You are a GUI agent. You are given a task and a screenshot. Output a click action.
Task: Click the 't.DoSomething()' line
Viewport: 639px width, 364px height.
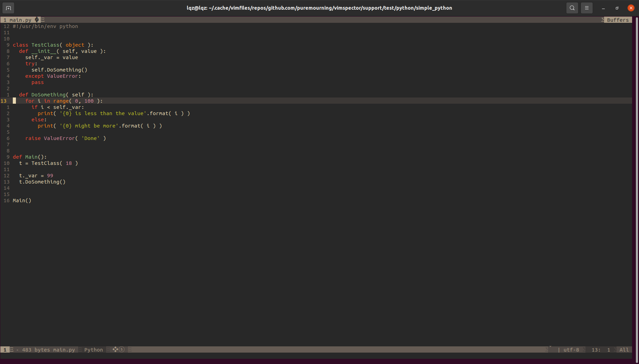click(42, 182)
